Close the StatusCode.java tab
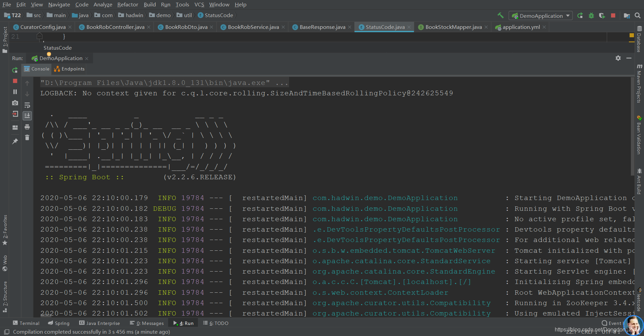 [x=409, y=27]
